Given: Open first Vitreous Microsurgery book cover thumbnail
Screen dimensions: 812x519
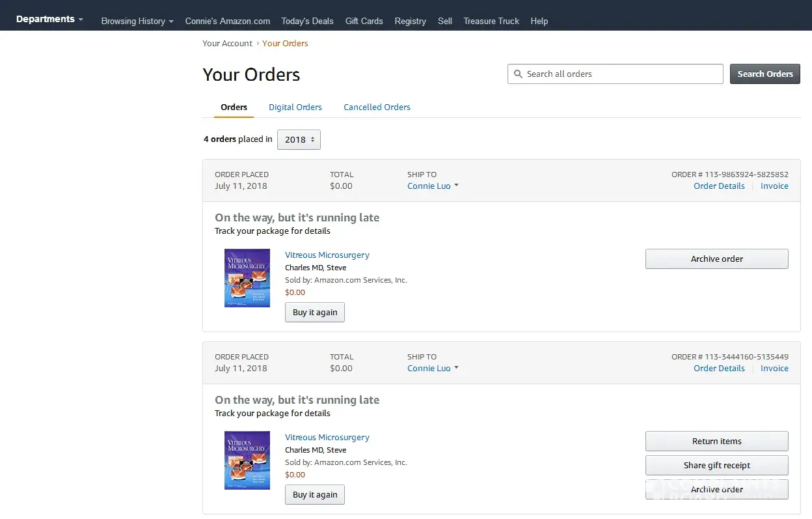Looking at the screenshot, I should tap(247, 278).
